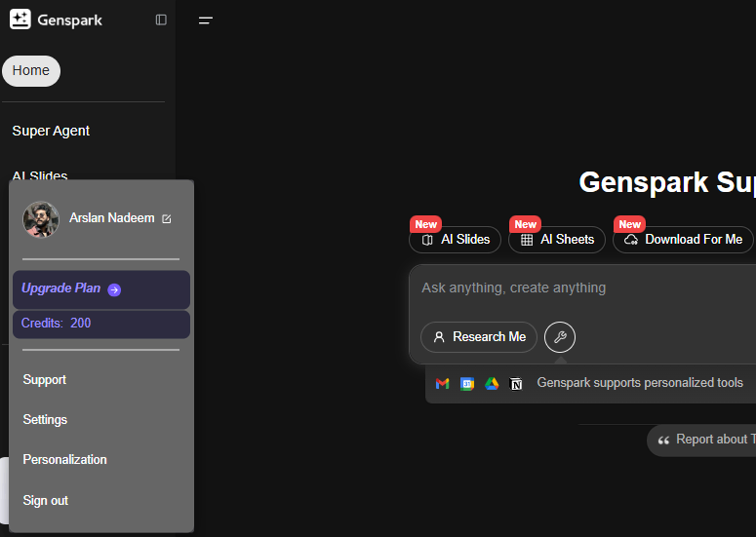This screenshot has width=756, height=537.
Task: Open AI Slides sidebar item
Action: pos(40,175)
